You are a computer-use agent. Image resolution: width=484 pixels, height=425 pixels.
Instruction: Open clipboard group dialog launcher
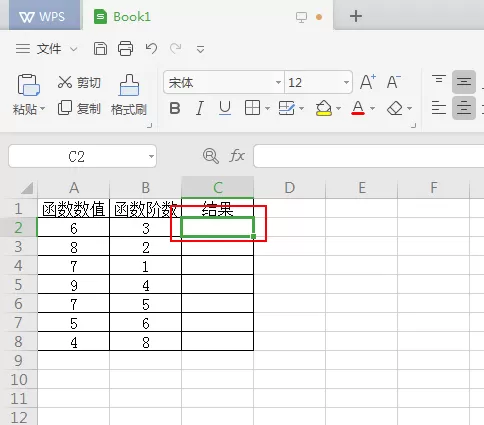(150, 125)
